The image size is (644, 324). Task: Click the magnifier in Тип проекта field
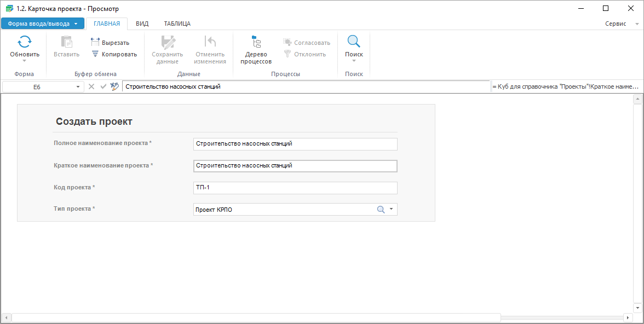click(x=381, y=210)
